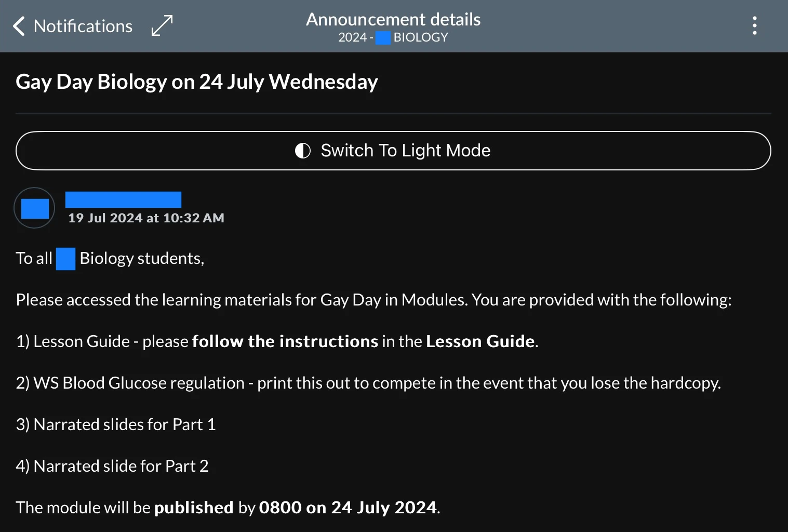Viewport: 788px width, 532px height.
Task: Tap the half-moon icon on the light mode button
Action: (x=302, y=151)
